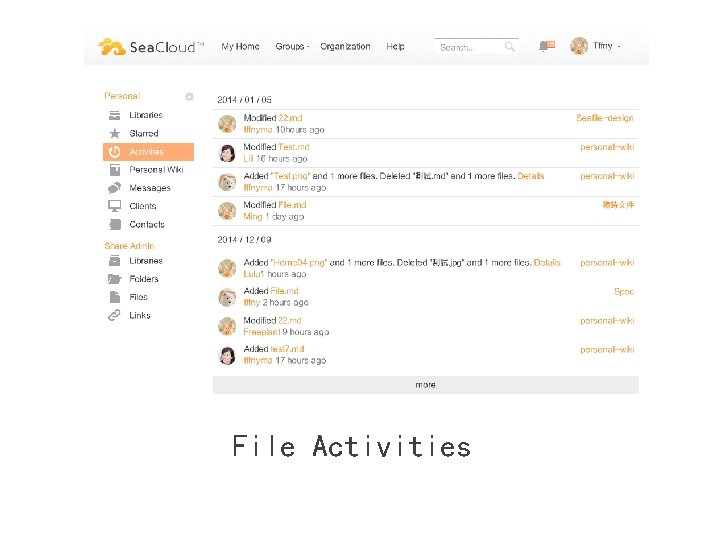Open 22.md from the 10 hours ago entry
The image size is (720, 540).
coord(290,118)
